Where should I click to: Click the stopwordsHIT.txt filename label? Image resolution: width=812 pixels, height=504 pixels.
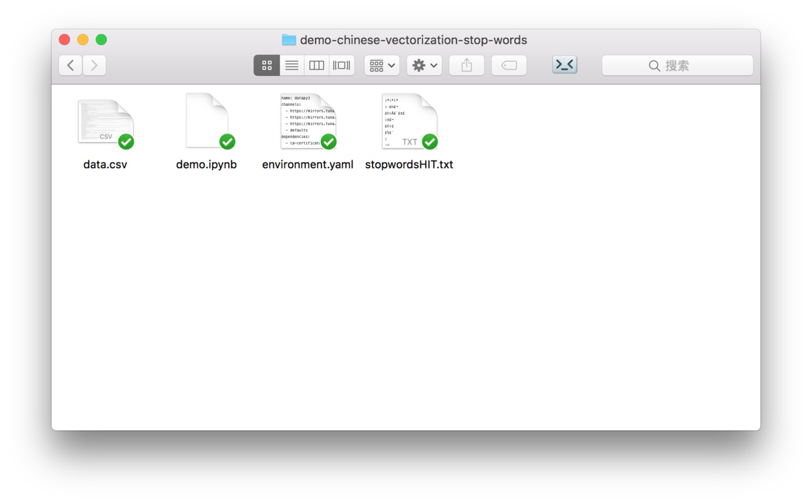point(409,165)
